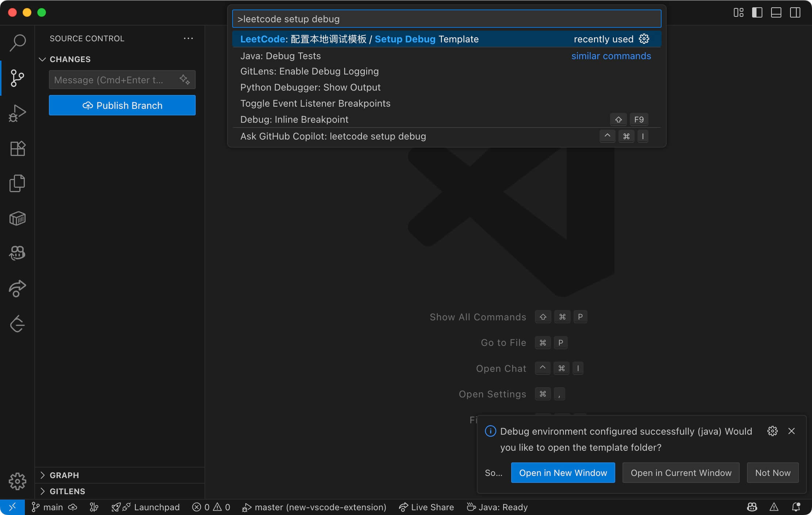Collapse the CHANGES section
Viewport: 812px width, 515px height.
tap(42, 59)
